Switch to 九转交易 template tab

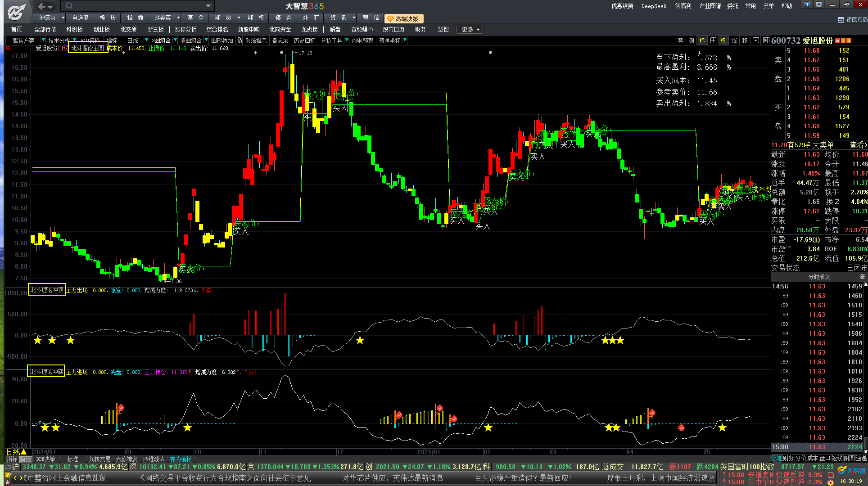[99, 459]
